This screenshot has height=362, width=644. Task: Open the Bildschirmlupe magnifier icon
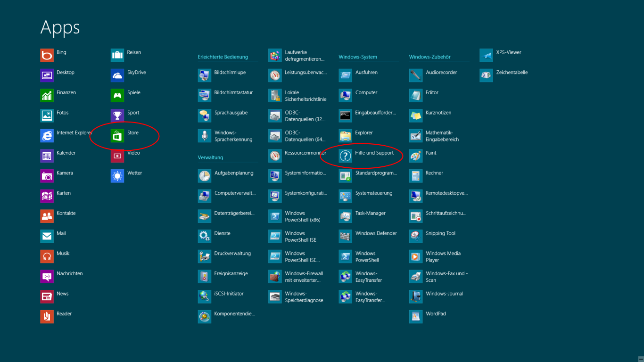[x=205, y=75]
